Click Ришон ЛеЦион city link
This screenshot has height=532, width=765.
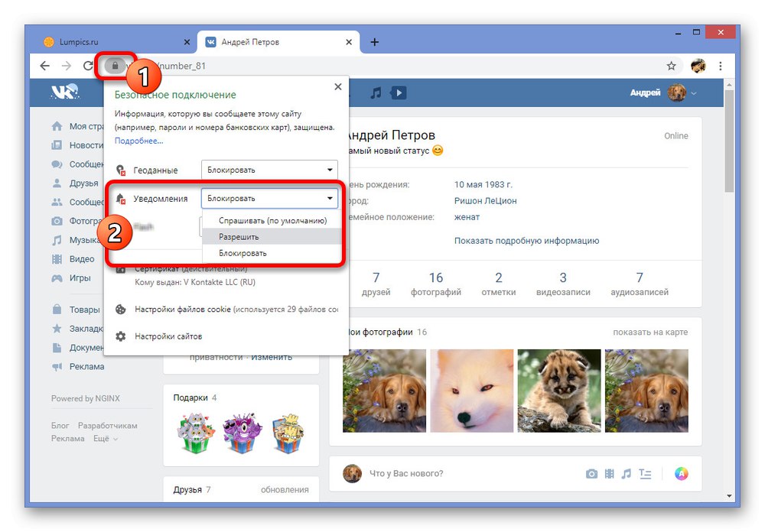pyautogui.click(x=486, y=201)
